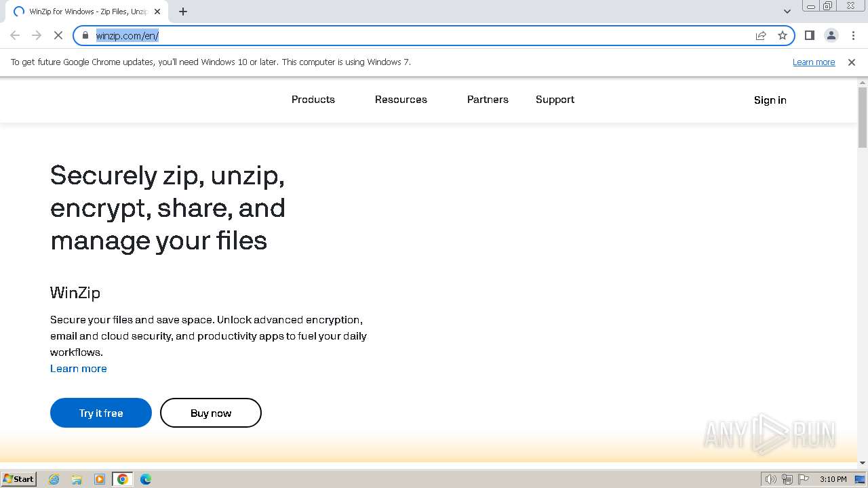This screenshot has width=868, height=488.
Task: Open Windows Media Player from taskbar
Action: [100, 479]
